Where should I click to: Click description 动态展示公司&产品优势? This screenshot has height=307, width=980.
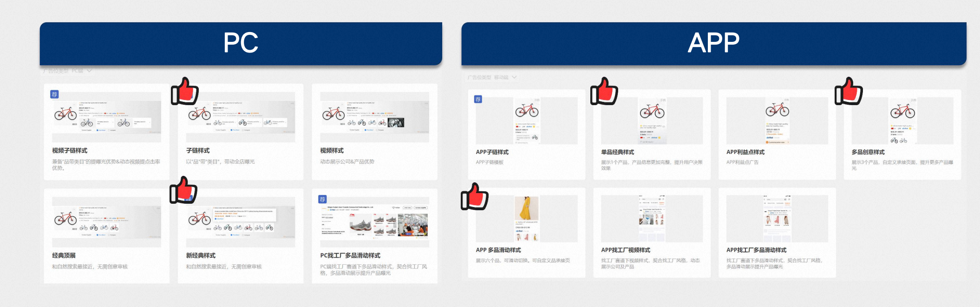point(347,162)
